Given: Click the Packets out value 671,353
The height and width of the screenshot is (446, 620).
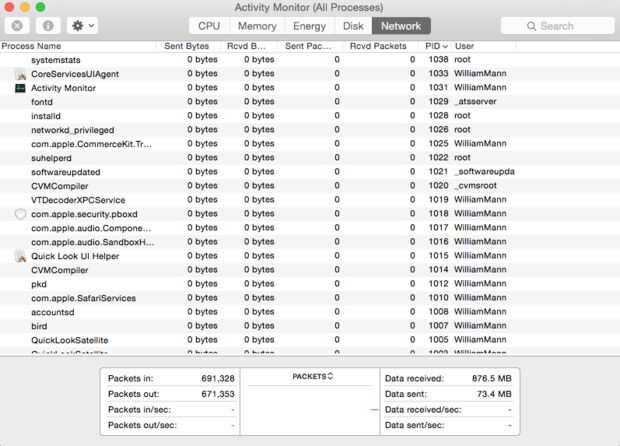Looking at the screenshot, I should point(218,394).
